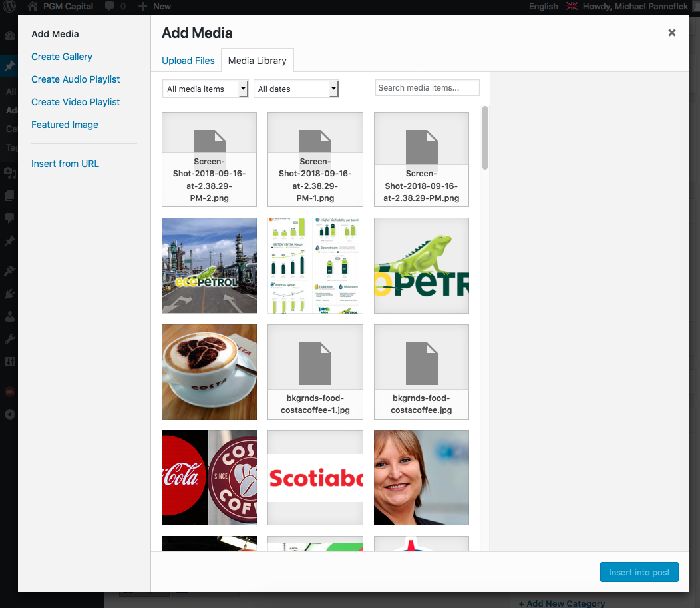The image size is (700, 608).
Task: Expand the All dates filter dropdown
Action: [296, 89]
